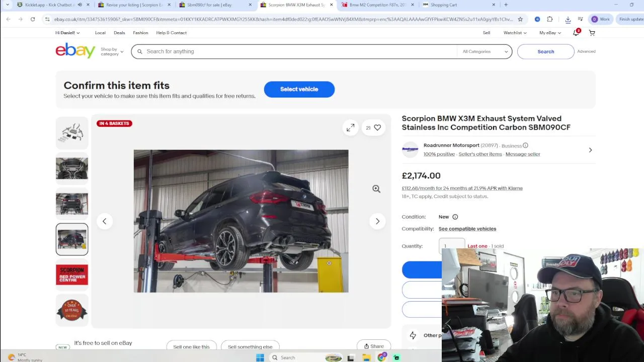
Task: Open Chrome from the taskbar
Action: pyautogui.click(x=382, y=357)
